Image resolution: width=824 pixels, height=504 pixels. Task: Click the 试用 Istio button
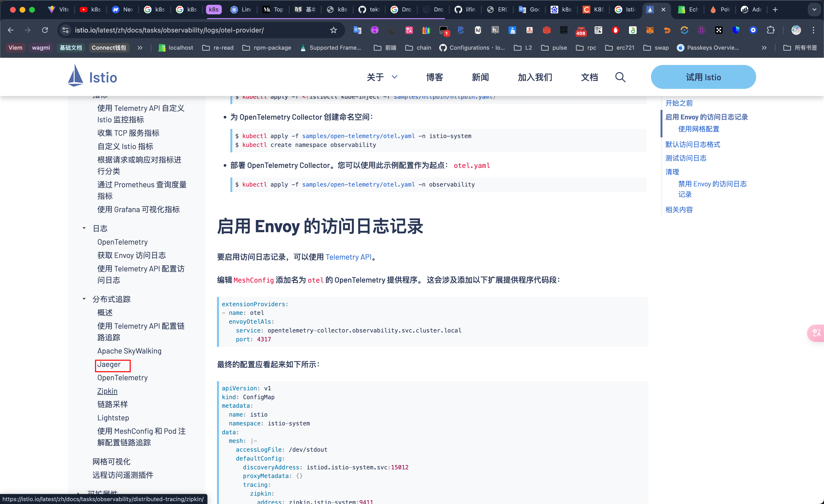[x=703, y=77]
